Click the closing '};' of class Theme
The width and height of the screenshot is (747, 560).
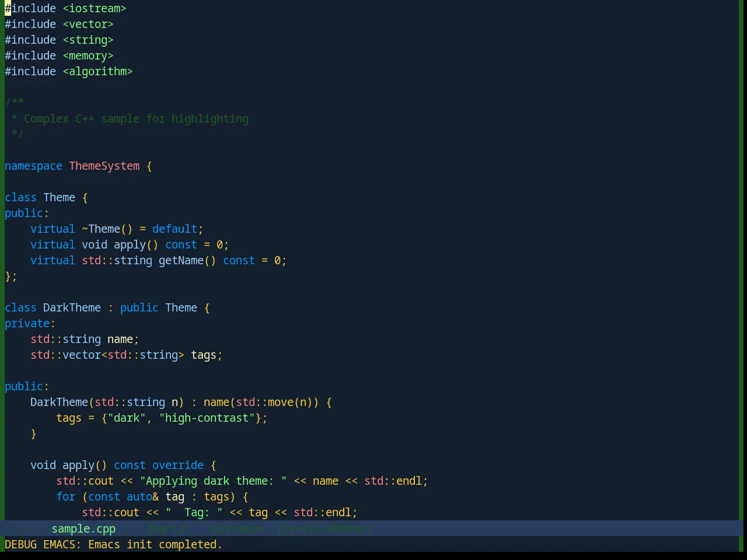11,276
